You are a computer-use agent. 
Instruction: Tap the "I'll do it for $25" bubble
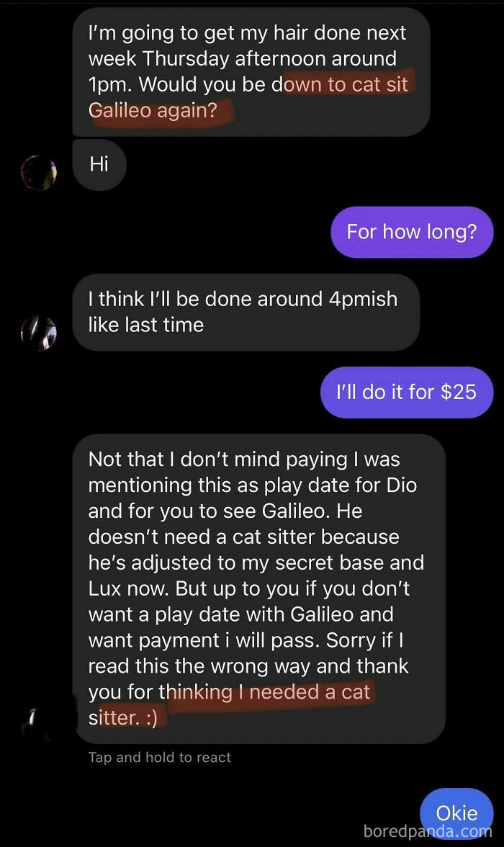pyautogui.click(x=406, y=392)
